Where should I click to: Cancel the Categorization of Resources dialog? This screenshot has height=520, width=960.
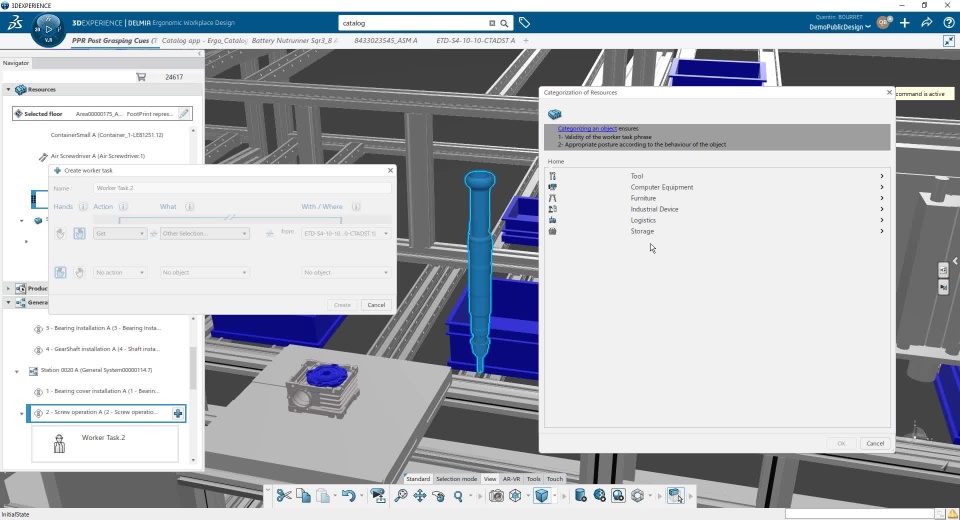coord(874,443)
